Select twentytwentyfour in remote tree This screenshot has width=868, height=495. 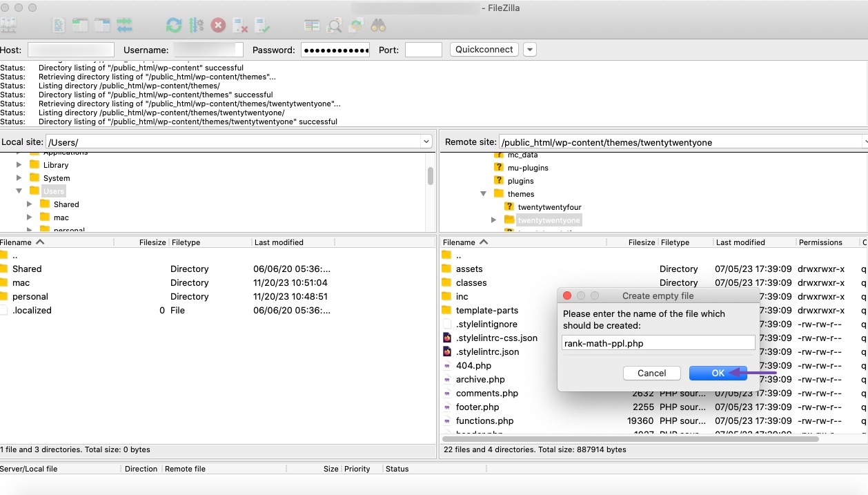click(x=549, y=207)
